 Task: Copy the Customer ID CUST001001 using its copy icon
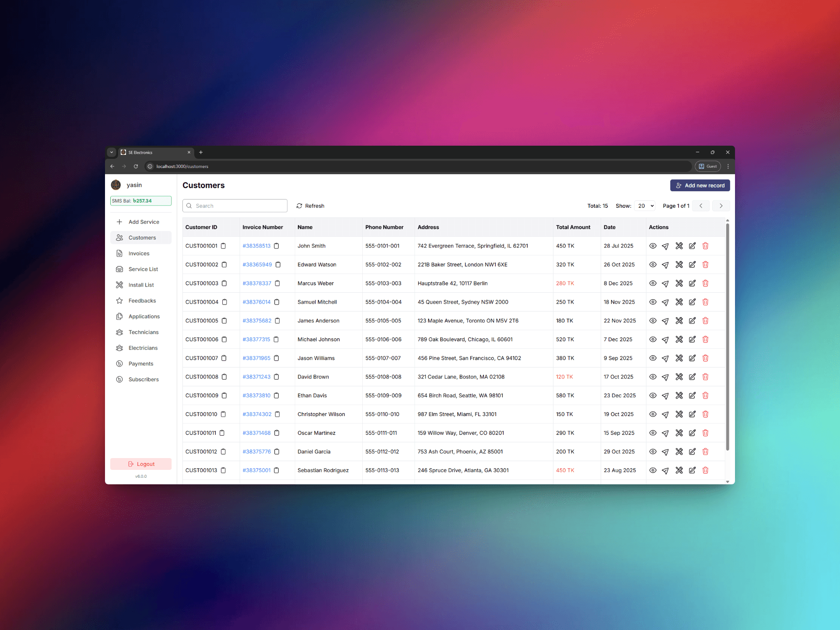(224, 246)
